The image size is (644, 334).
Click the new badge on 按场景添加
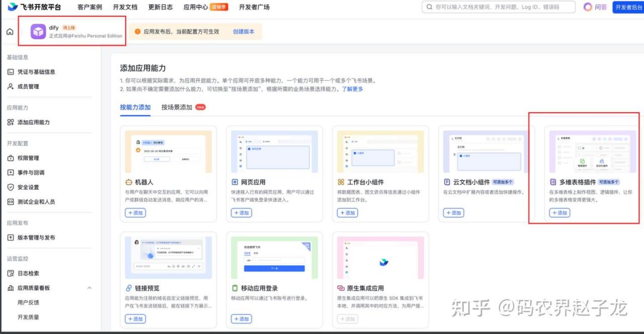click(200, 107)
